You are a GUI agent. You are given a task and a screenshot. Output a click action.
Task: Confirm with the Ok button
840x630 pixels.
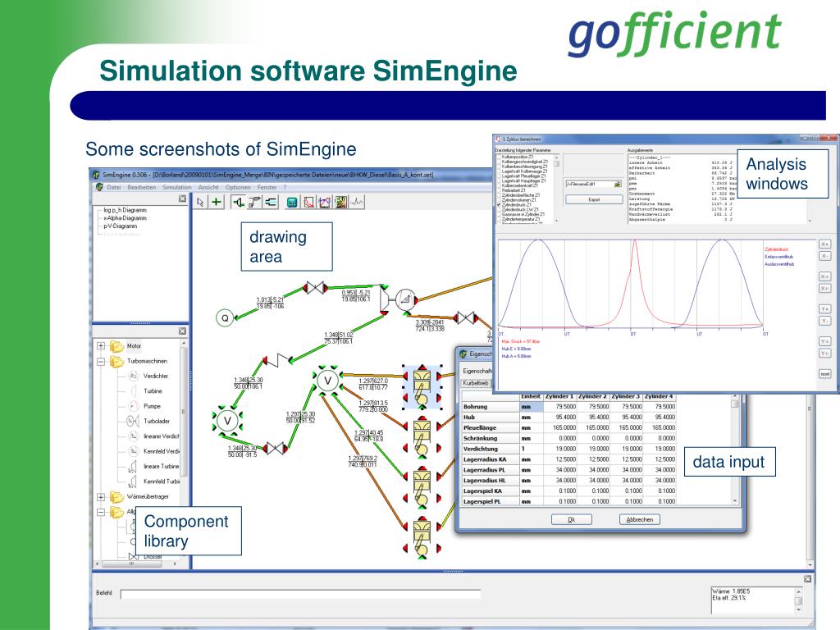pos(572,519)
